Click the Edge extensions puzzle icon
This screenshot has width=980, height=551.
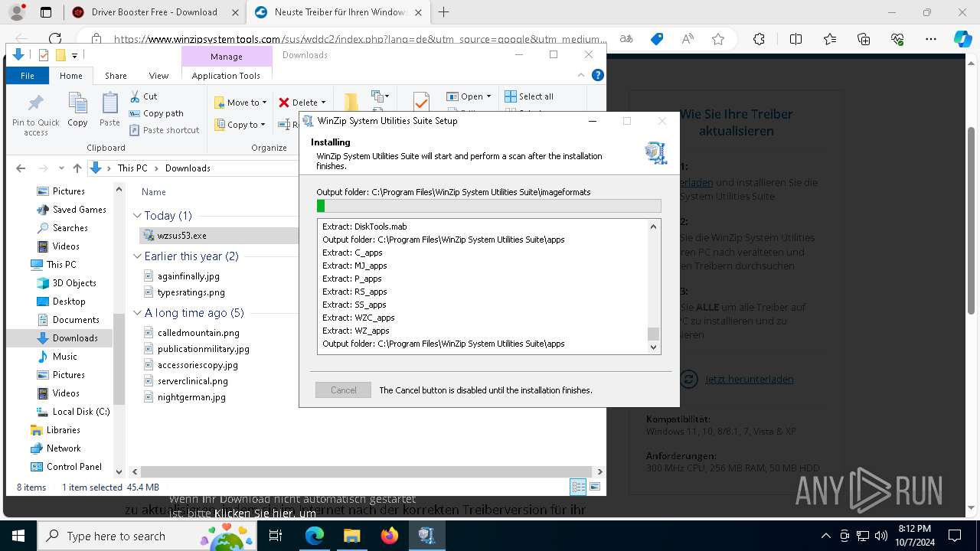pyautogui.click(x=759, y=39)
